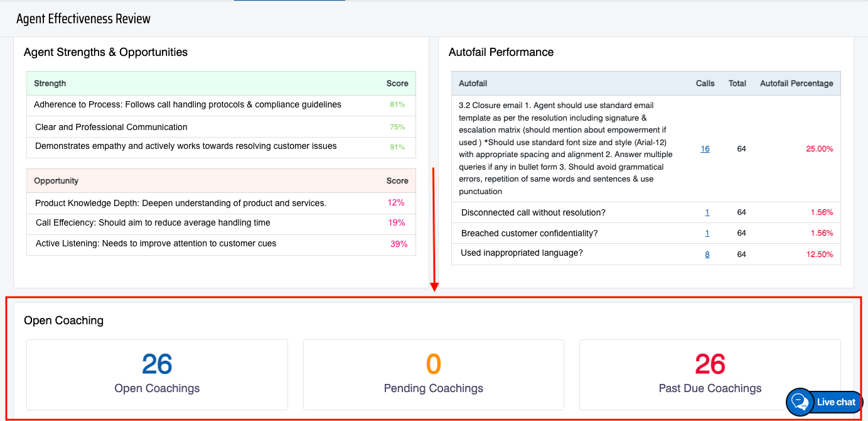Select the Call Effeciency opportunity row
This screenshot has height=421, width=868.
[153, 223]
